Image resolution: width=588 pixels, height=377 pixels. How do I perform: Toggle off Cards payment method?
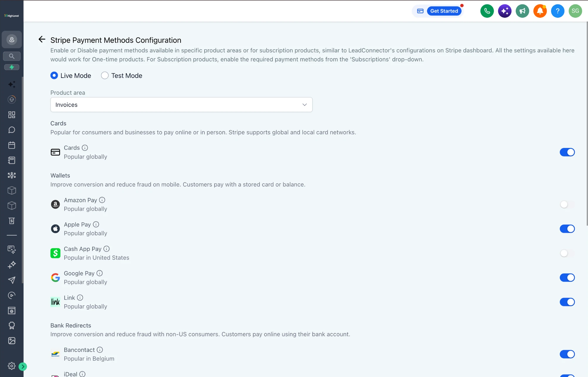tap(567, 152)
